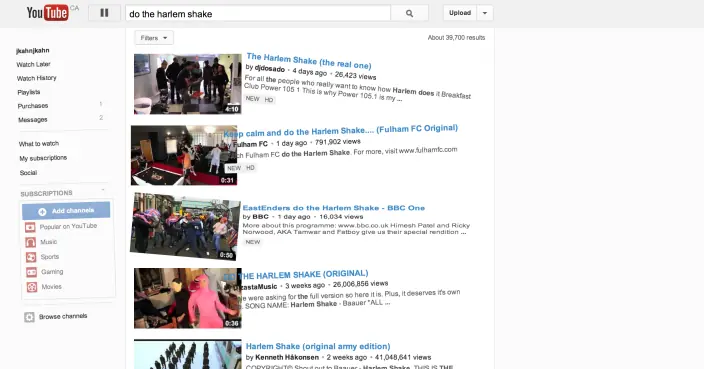Screen dimensions: 704x369
Task: Open the EastEnders video thumbnail
Action: [185, 226]
